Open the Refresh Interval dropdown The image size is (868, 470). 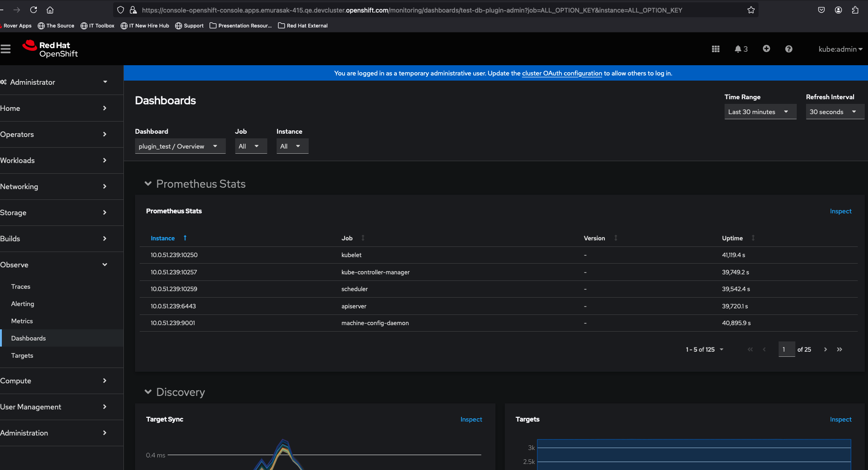[834, 112]
